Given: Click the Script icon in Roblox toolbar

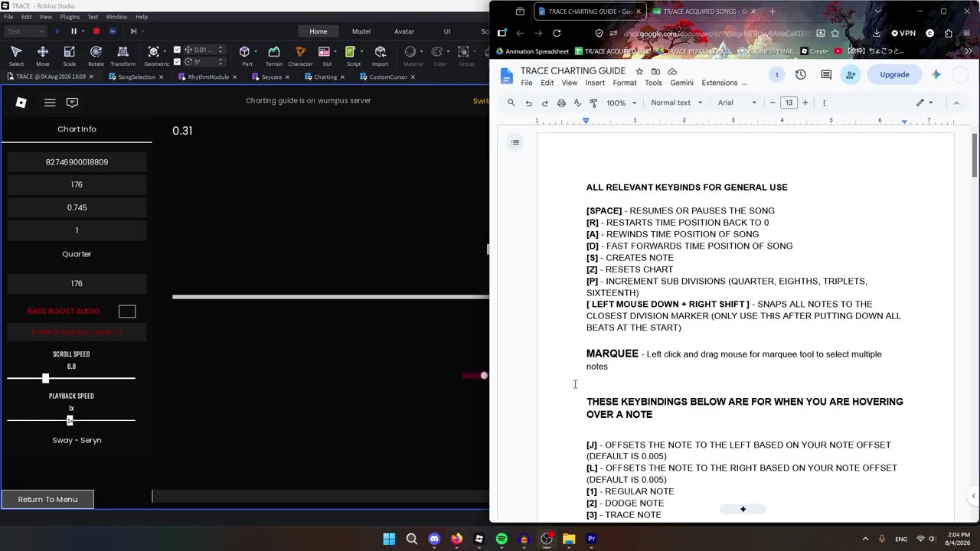Looking at the screenshot, I should pos(353,55).
